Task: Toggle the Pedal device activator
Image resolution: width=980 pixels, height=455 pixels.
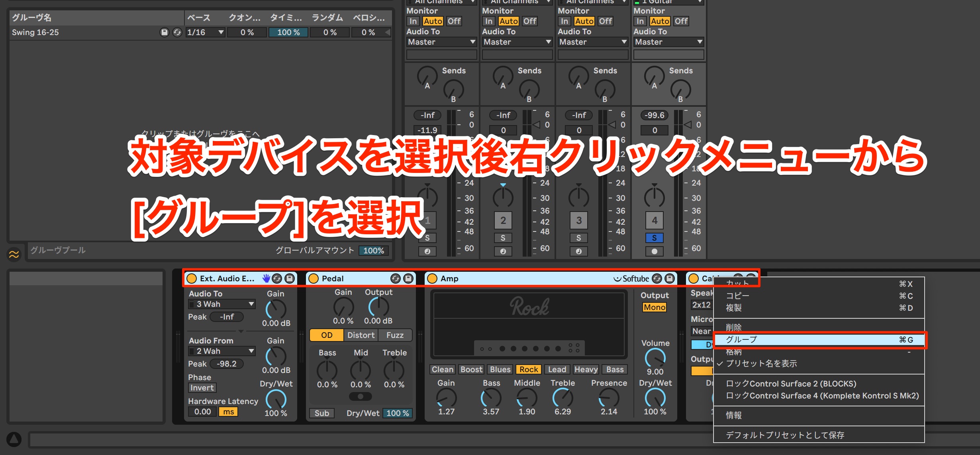Action: [x=314, y=278]
